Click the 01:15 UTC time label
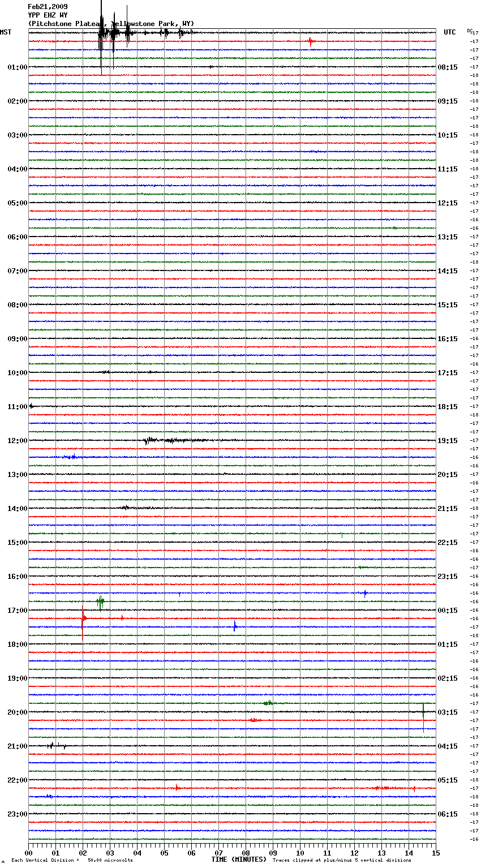This screenshot has width=481, height=868. (448, 644)
